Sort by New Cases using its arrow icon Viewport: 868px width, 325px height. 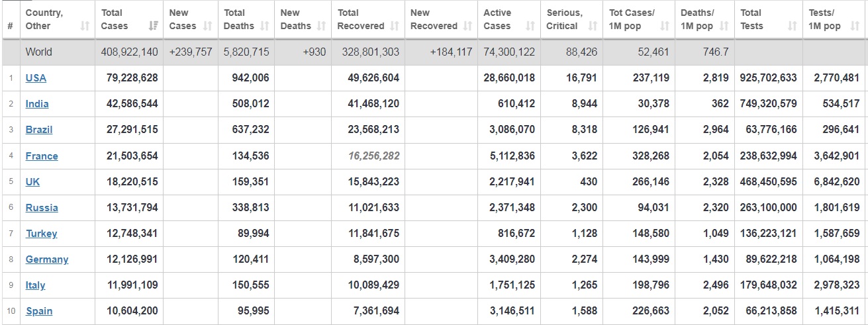pyautogui.click(x=208, y=26)
